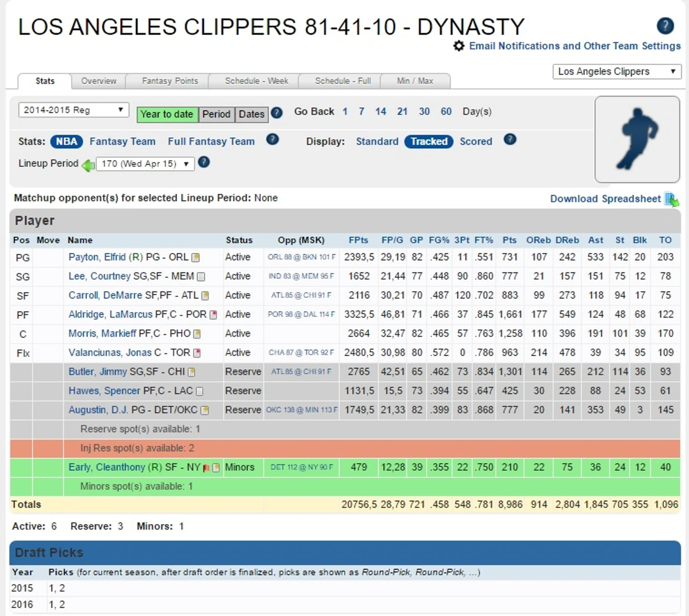Screen dimensions: 689x616
Task: Open the Schedule - Full tab
Action: click(343, 81)
